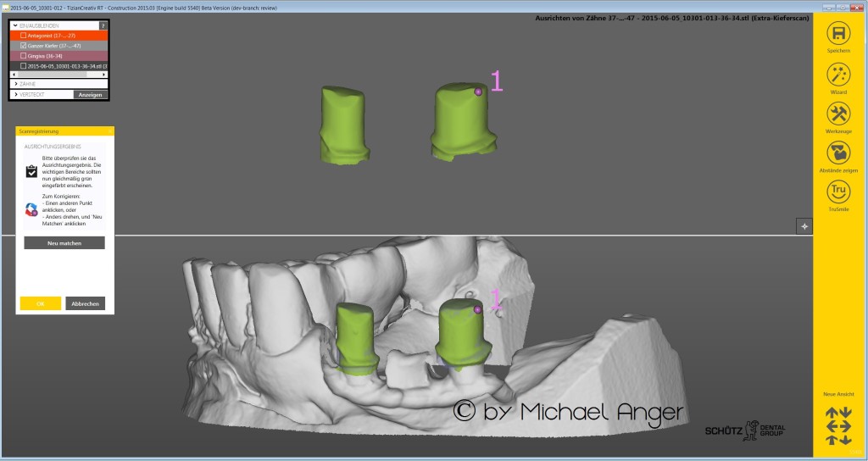868x461 pixels.
Task: Click the list scrollbar left arrow
Action: [x=14, y=75]
